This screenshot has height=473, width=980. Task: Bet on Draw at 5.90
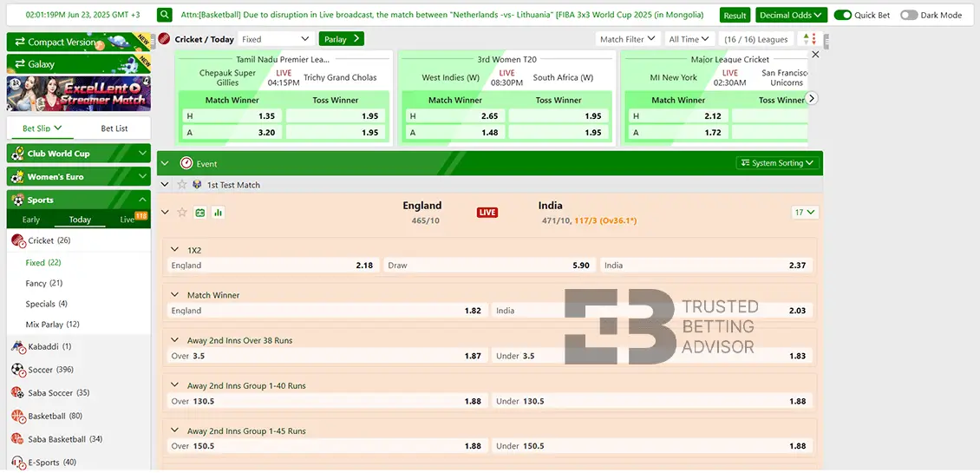(489, 266)
